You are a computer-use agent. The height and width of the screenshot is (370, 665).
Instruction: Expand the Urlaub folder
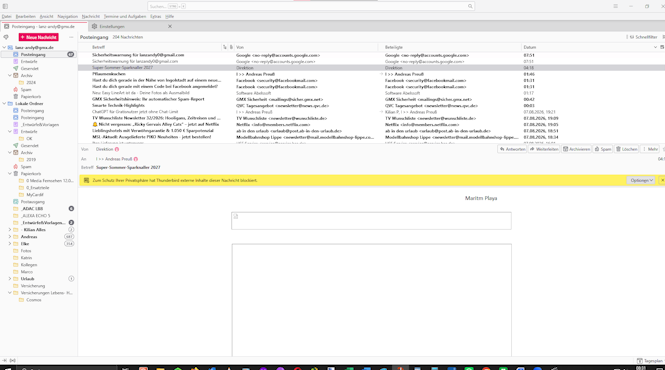coord(10,279)
